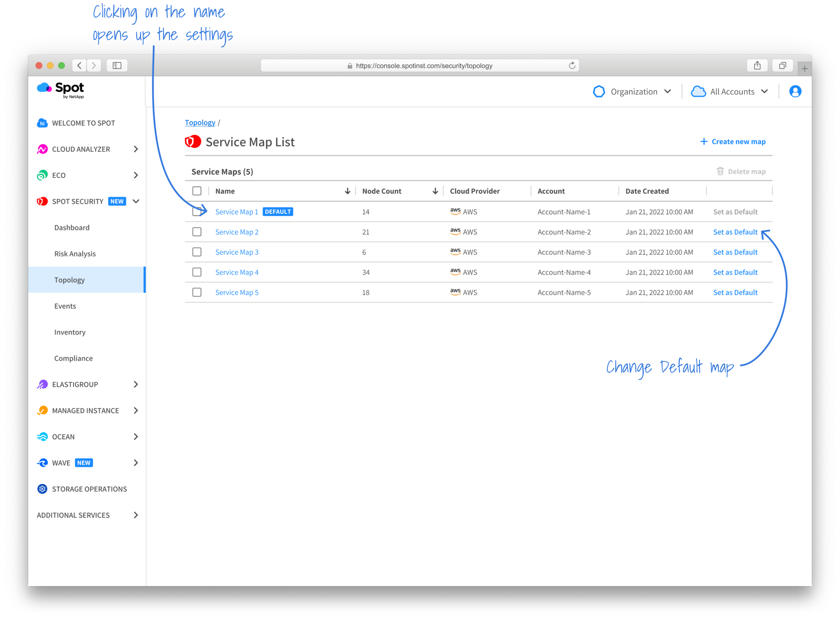Click the user profile avatar icon
840x620 pixels.
coord(795,91)
